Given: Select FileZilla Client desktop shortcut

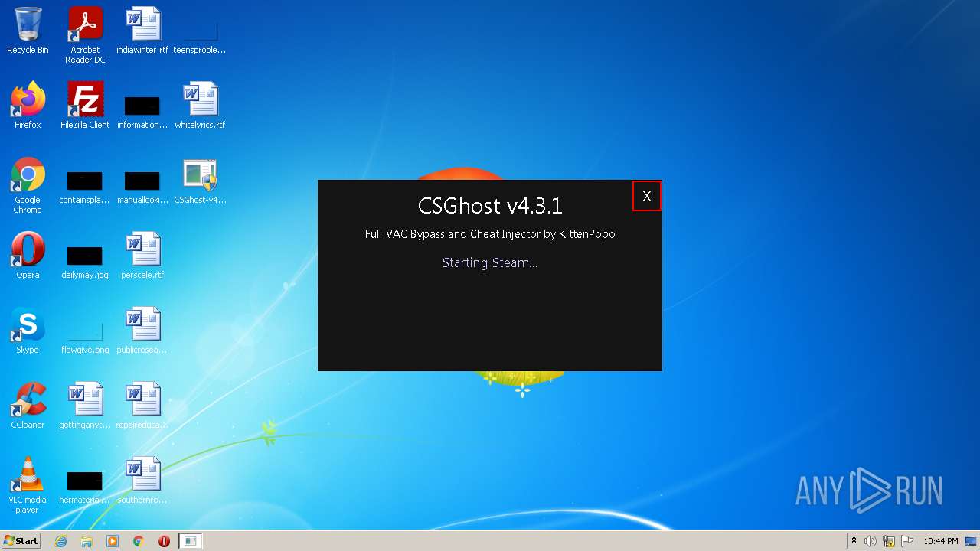Looking at the screenshot, I should tap(85, 106).
